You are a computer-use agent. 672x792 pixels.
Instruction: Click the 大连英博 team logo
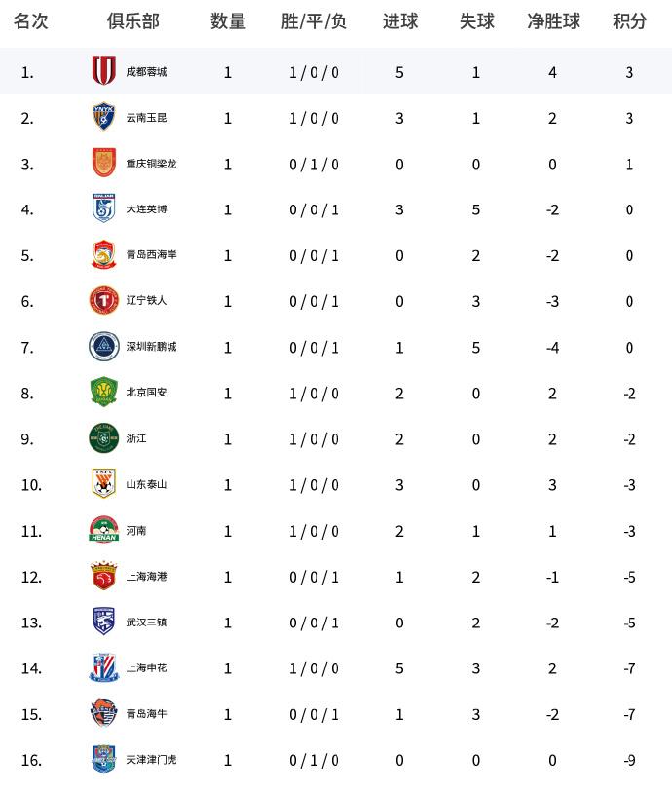pos(103,208)
